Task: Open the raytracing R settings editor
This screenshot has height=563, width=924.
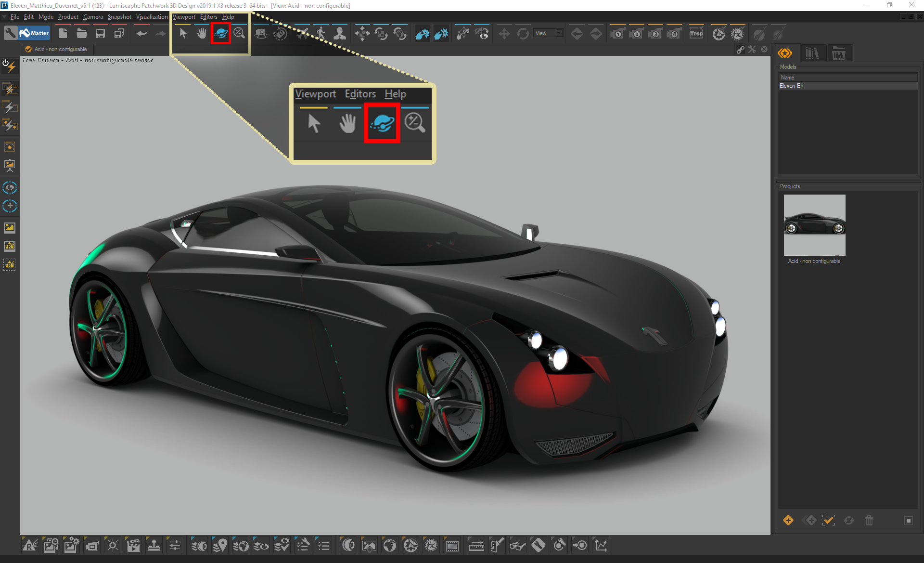Action: click(29, 545)
